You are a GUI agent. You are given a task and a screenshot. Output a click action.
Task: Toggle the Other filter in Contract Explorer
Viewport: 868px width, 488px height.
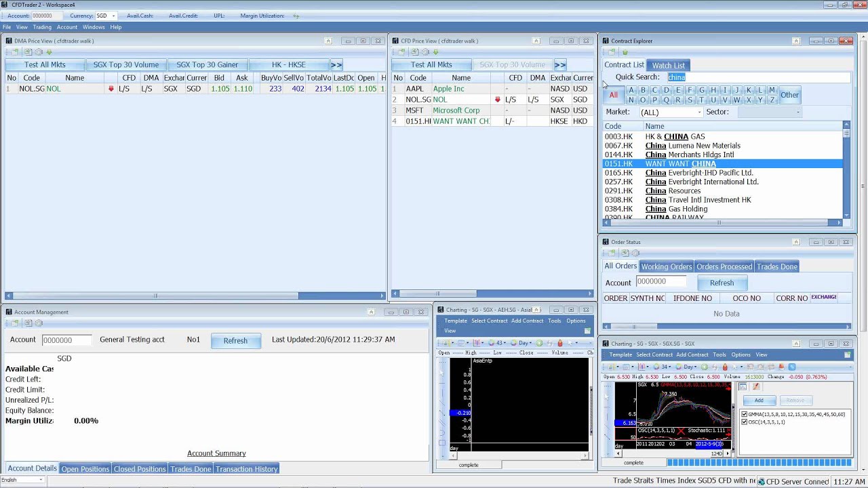[789, 95]
